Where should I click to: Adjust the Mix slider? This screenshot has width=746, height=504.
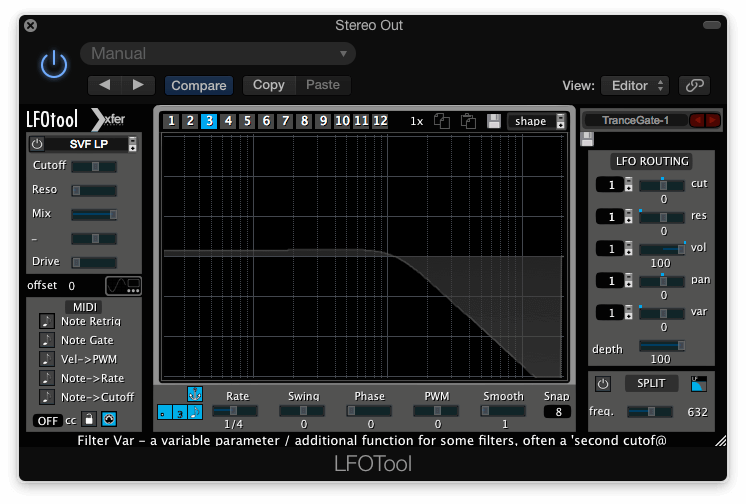point(94,215)
